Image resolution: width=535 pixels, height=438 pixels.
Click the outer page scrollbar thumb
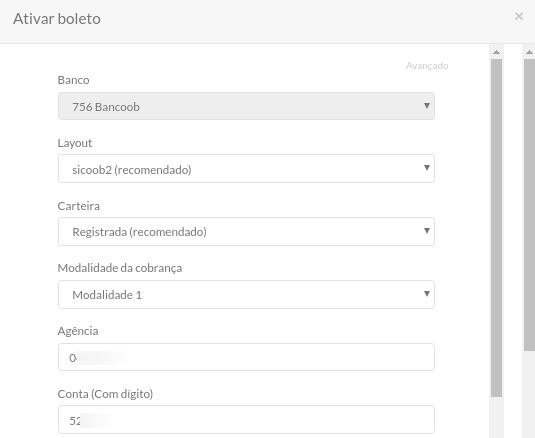pyautogui.click(x=530, y=205)
